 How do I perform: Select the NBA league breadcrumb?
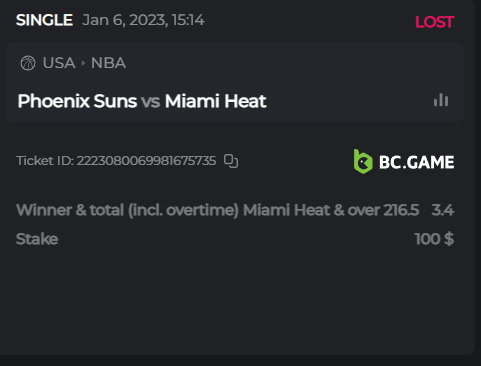[x=108, y=63]
